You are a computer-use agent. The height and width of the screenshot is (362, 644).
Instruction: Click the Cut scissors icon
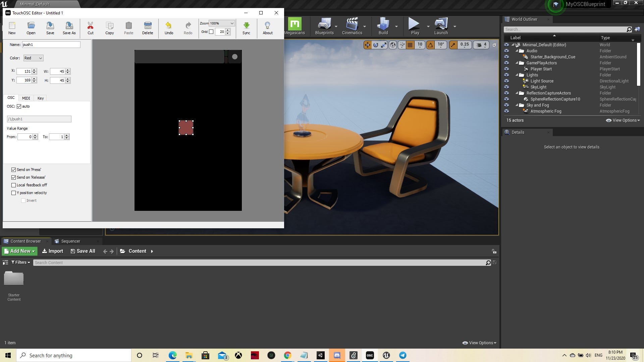pos(91,26)
